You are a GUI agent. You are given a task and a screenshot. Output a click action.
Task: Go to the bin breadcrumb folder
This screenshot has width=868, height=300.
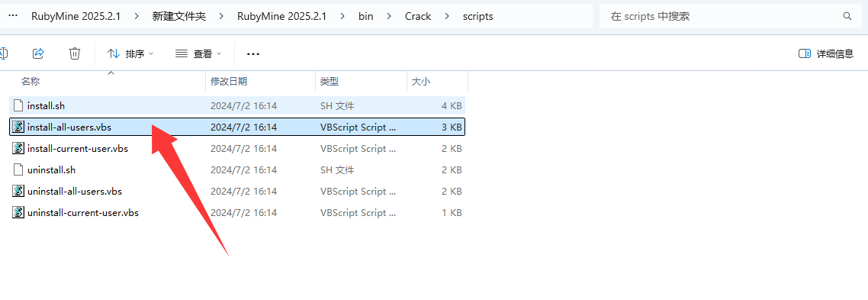[366, 16]
